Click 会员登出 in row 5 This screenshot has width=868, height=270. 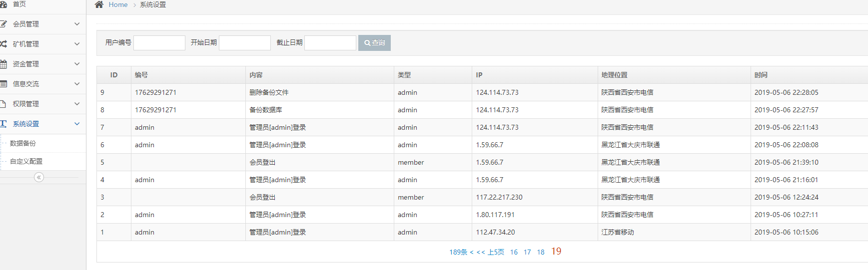point(262,162)
